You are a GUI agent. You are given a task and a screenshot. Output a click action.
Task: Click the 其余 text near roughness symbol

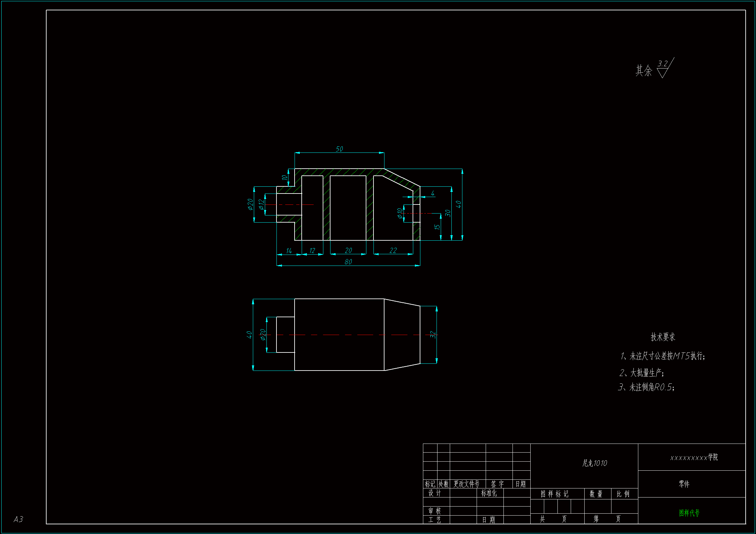coord(643,71)
